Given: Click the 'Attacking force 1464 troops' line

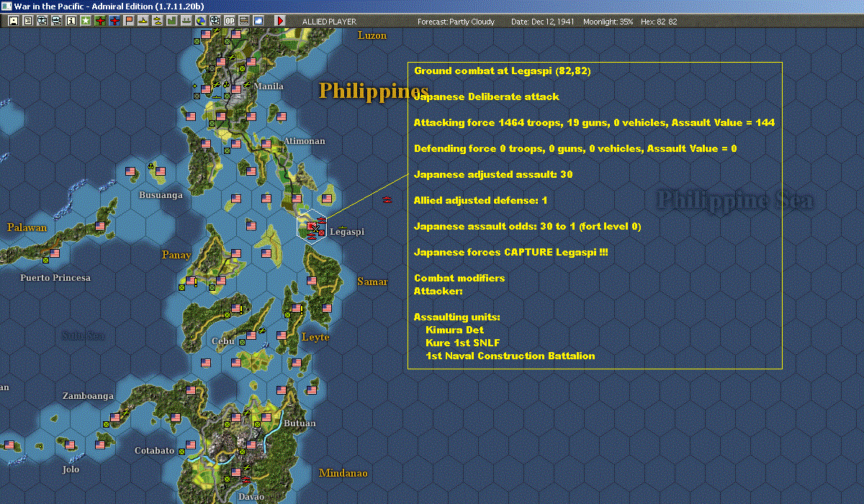Looking at the screenshot, I should (x=594, y=122).
